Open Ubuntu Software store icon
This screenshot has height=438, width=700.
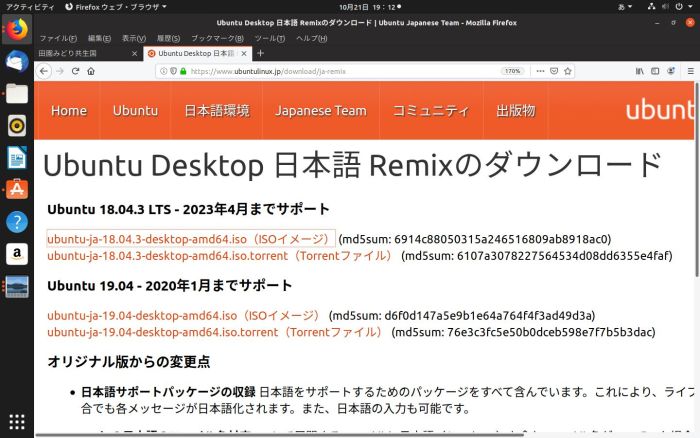click(x=17, y=190)
